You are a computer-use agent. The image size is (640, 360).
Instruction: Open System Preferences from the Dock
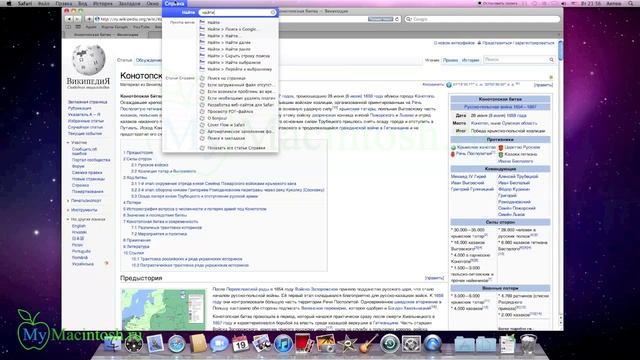click(x=411, y=344)
